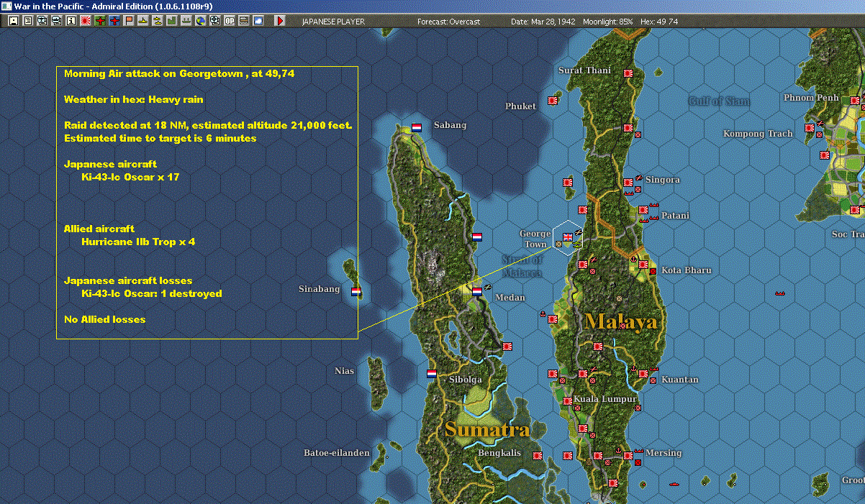The image size is (865, 504).
Task: Click the orange flag toolbar icon
Action: [130, 21]
